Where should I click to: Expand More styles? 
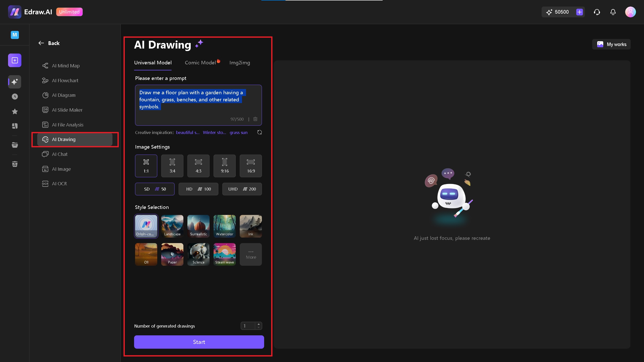point(251,254)
